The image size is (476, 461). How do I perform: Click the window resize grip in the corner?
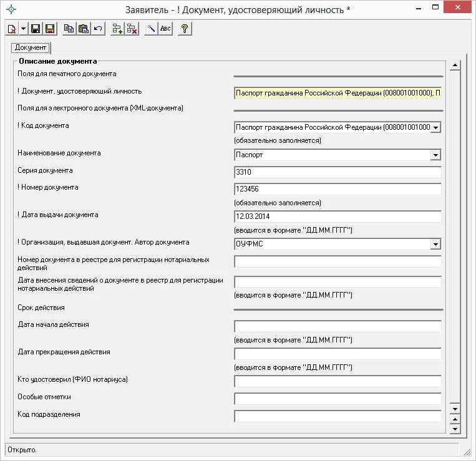[467, 452]
